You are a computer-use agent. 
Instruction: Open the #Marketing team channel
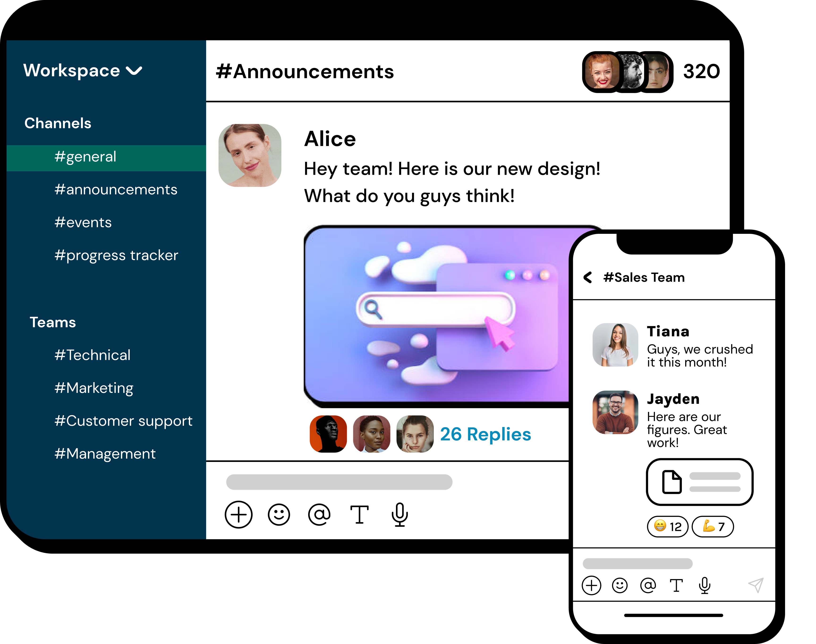(94, 388)
